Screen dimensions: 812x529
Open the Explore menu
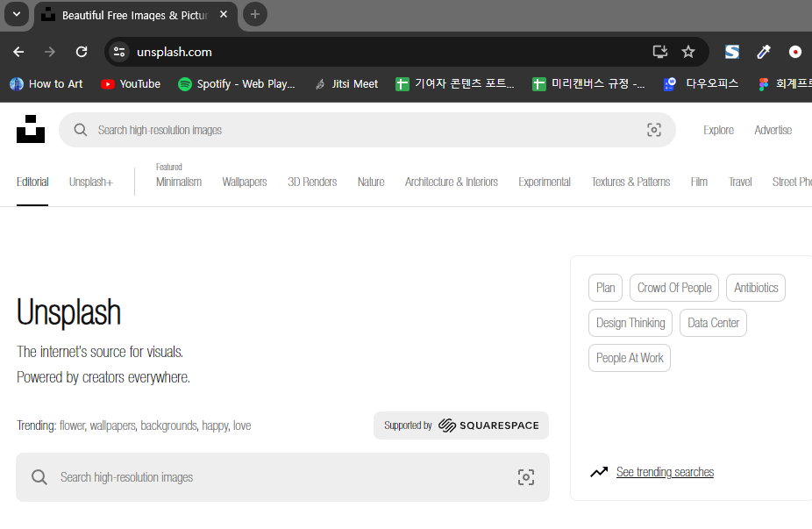[x=718, y=130]
